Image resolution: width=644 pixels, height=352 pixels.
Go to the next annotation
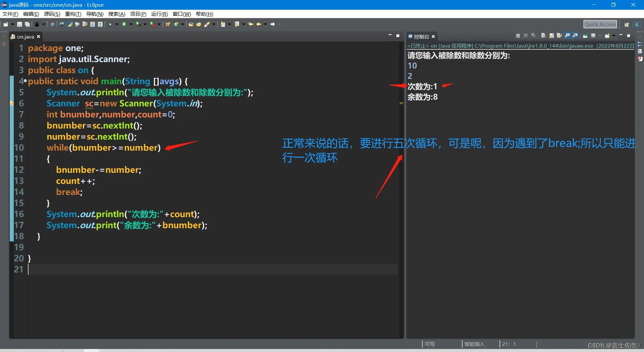tap(222, 24)
